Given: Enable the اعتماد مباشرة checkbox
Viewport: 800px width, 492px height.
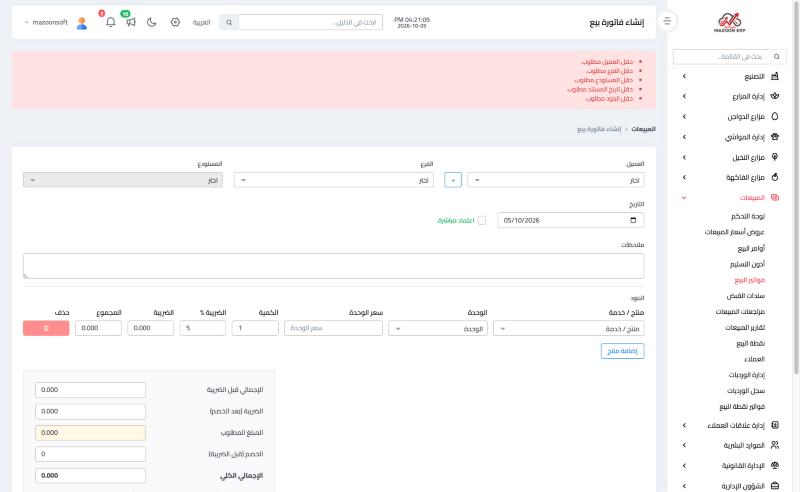Looking at the screenshot, I should click(x=482, y=220).
